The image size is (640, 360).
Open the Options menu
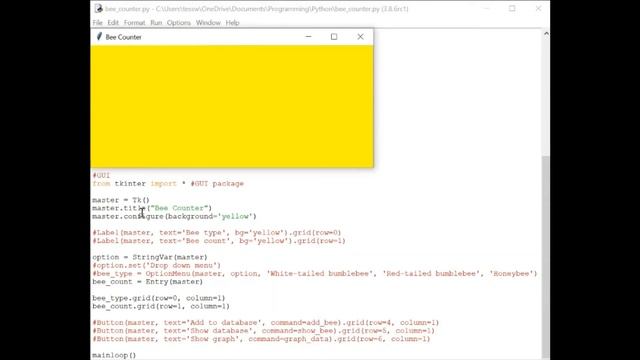(x=178, y=23)
